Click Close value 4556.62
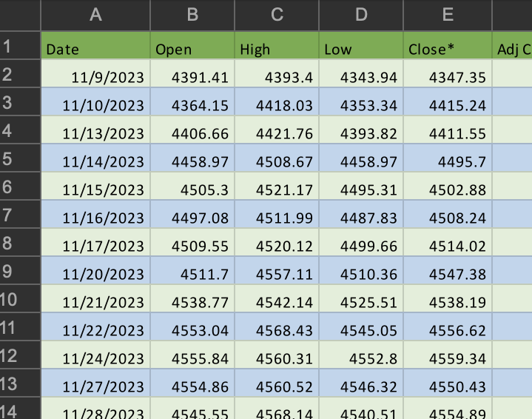The image size is (532, 419). pyautogui.click(x=448, y=326)
